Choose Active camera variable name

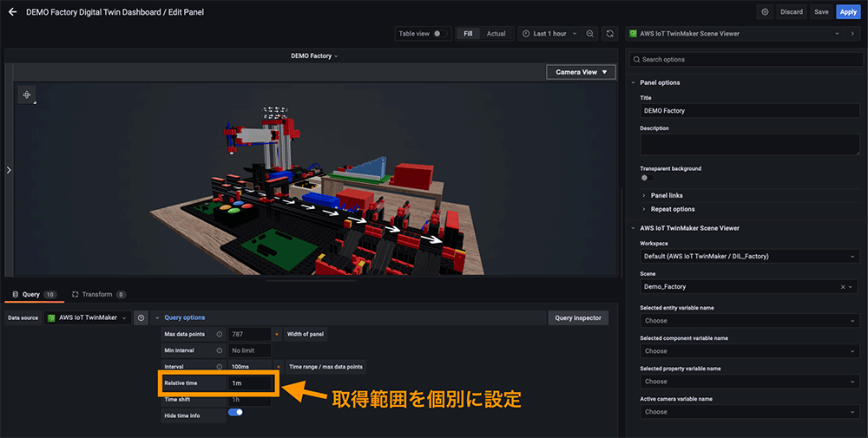point(750,412)
